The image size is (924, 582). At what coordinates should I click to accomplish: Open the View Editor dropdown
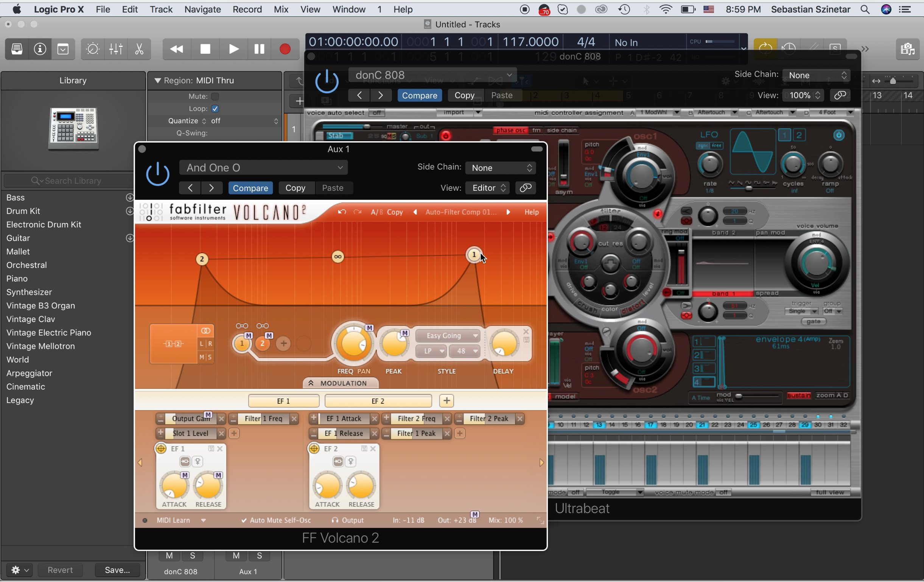click(488, 188)
